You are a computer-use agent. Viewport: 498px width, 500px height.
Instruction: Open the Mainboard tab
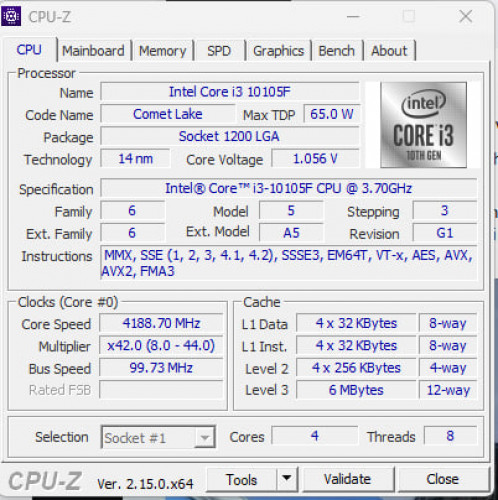[93, 51]
